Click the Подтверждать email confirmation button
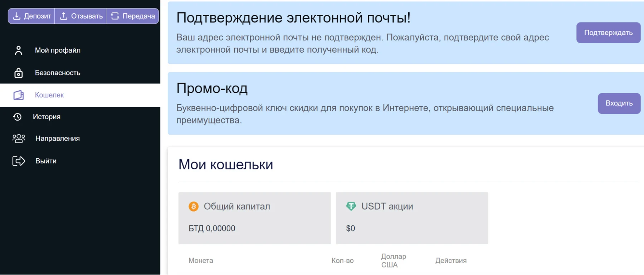 tap(608, 33)
